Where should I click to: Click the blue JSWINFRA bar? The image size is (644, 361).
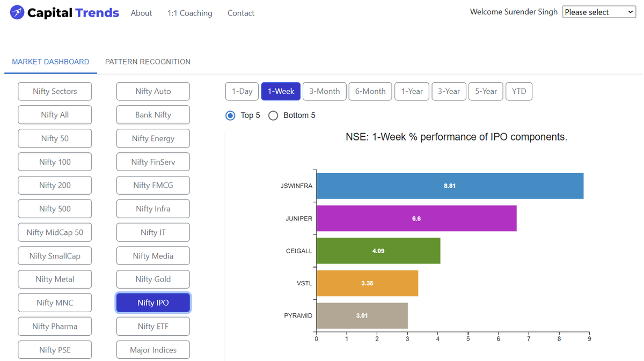(x=450, y=186)
